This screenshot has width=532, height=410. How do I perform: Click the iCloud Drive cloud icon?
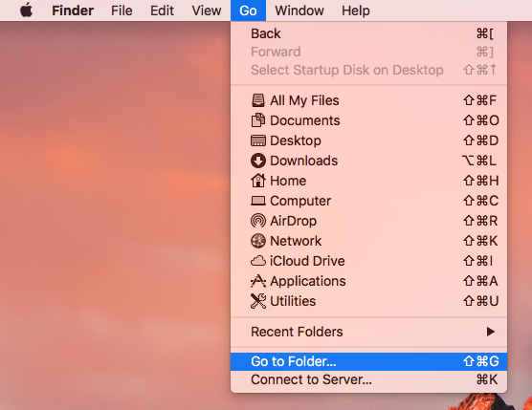point(257,261)
